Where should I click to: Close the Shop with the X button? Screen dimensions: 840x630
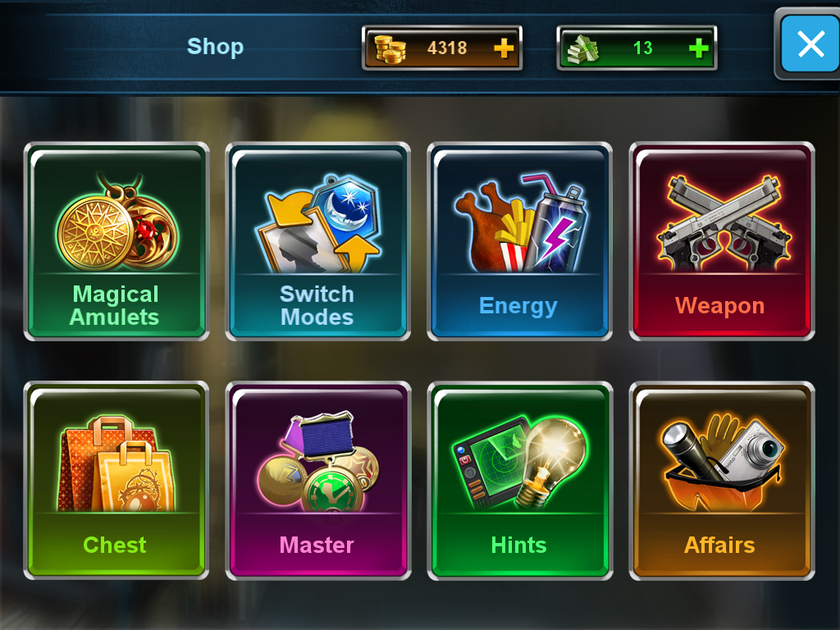[x=811, y=44]
